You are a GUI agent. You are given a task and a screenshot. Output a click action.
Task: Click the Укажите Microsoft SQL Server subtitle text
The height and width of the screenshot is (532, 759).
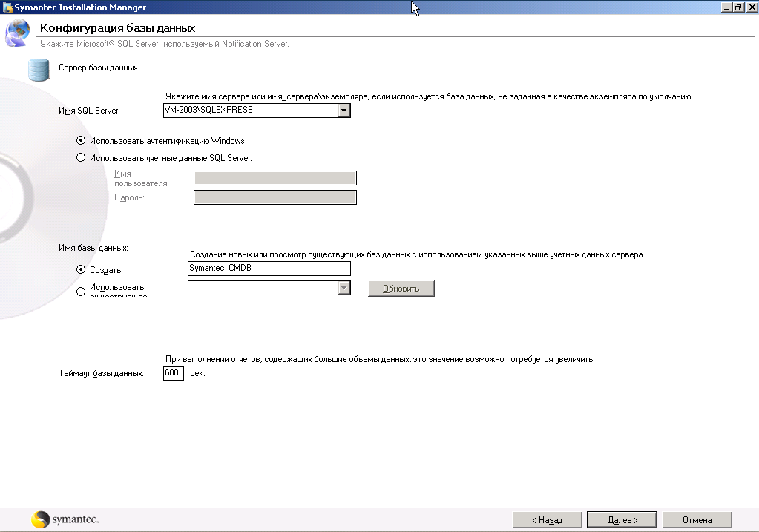[x=165, y=44]
